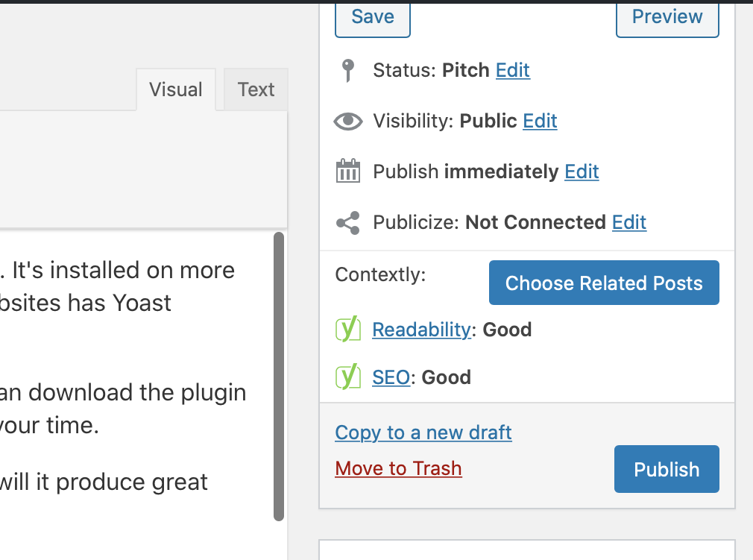Open the SEO analysis link

(390, 377)
